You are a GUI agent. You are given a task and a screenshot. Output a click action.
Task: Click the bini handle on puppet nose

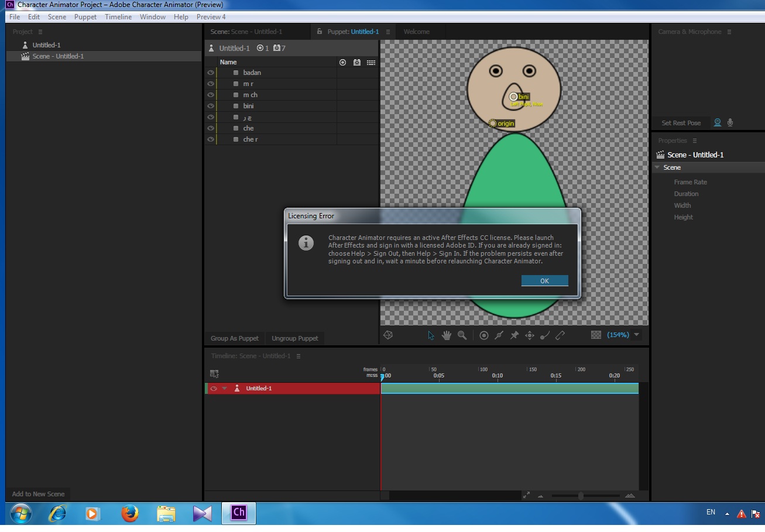(513, 97)
